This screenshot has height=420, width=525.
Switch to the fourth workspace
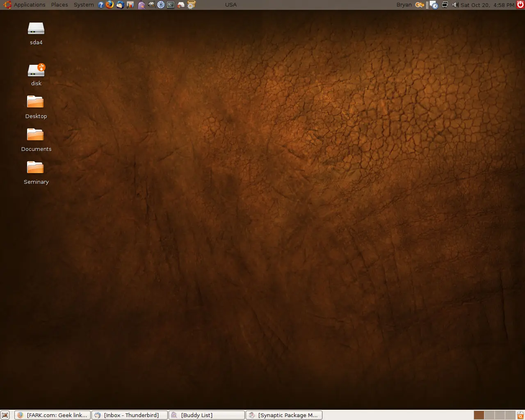click(510, 415)
